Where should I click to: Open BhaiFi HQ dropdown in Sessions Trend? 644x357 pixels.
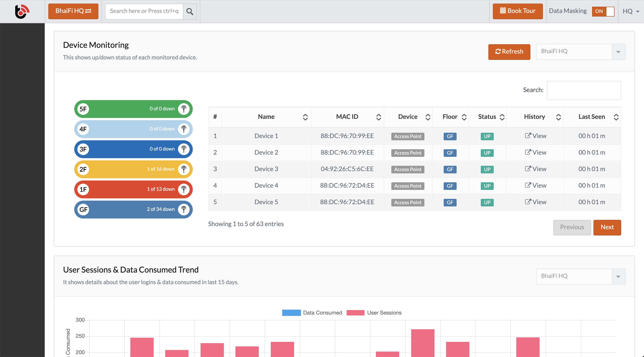tap(580, 276)
